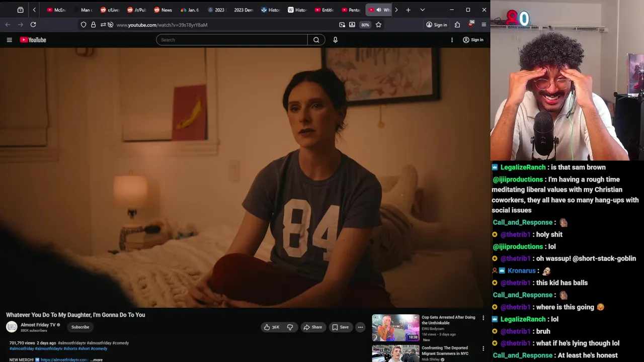This screenshot has height=362, width=644.
Task: Open options menu for Cop Gets Arrested video
Action: click(x=483, y=318)
